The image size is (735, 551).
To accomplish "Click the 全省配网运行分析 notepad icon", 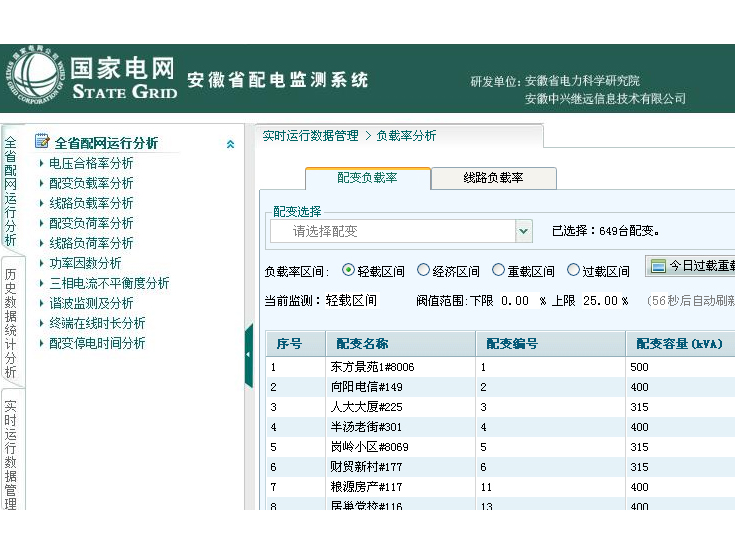I will point(42,141).
